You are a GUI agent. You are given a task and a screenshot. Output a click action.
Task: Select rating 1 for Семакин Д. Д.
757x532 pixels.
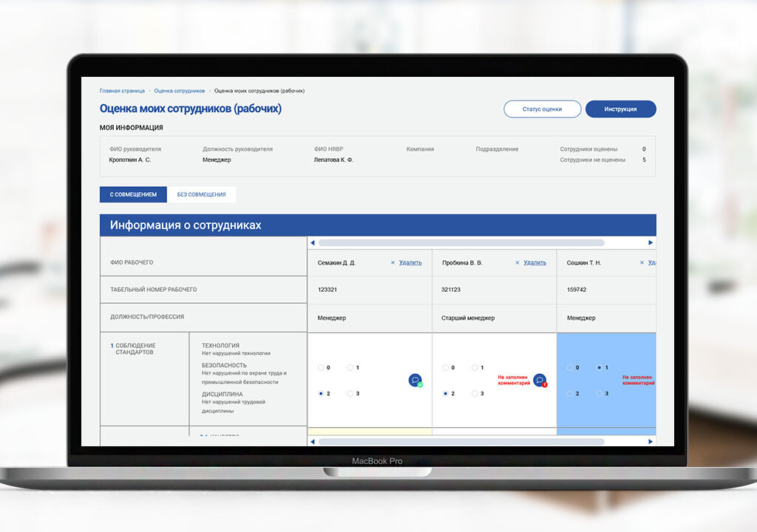click(350, 368)
